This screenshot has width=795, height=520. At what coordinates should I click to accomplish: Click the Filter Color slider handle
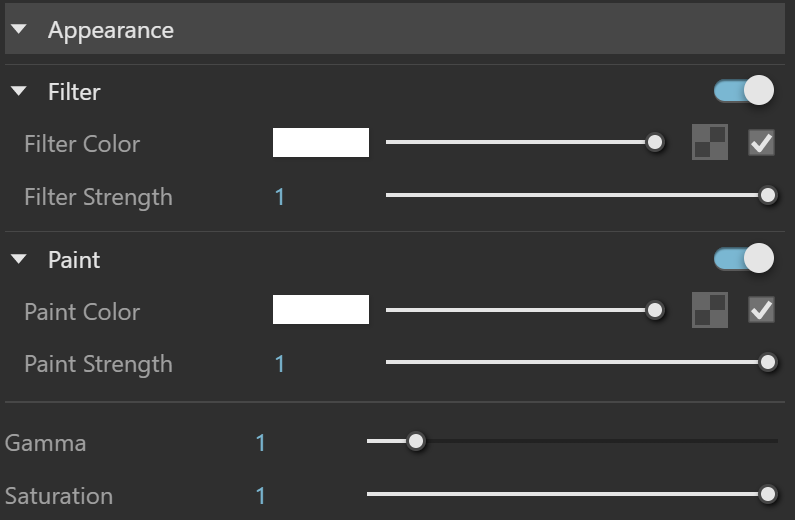point(655,142)
